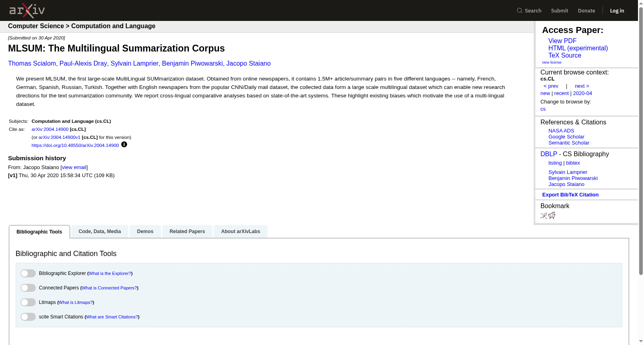Image resolution: width=644 pixels, height=345 pixels.
Task: Toggle the Litmaps switch
Action: 28,302
